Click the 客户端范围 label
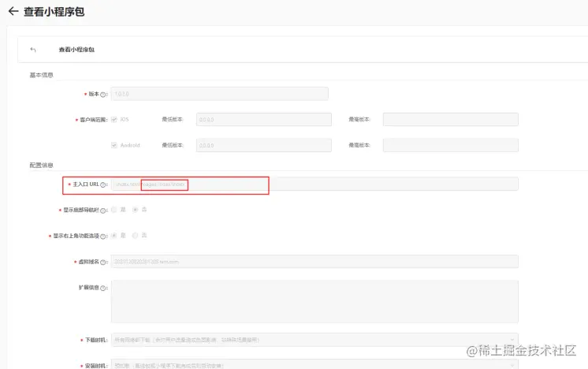This screenshot has height=369, width=588. (93, 120)
